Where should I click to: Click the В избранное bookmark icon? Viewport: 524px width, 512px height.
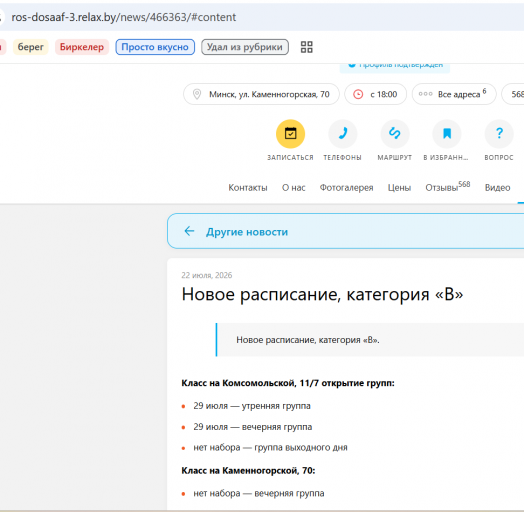click(x=447, y=134)
